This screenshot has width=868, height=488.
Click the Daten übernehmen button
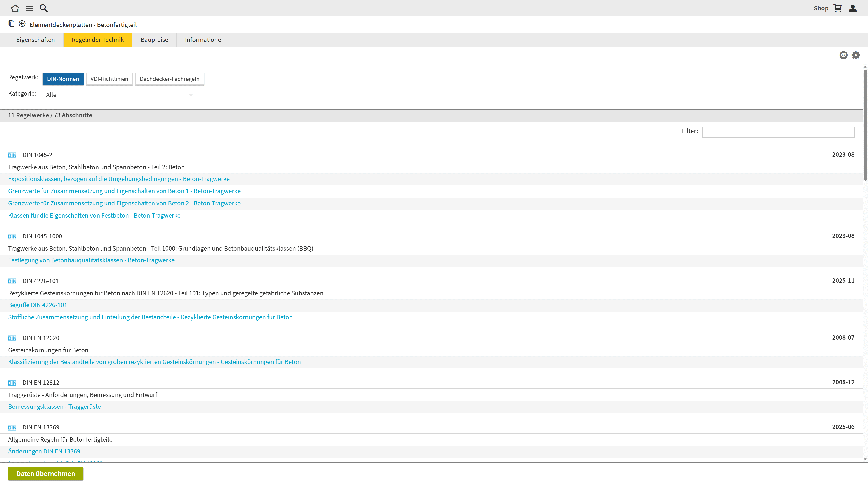click(46, 474)
